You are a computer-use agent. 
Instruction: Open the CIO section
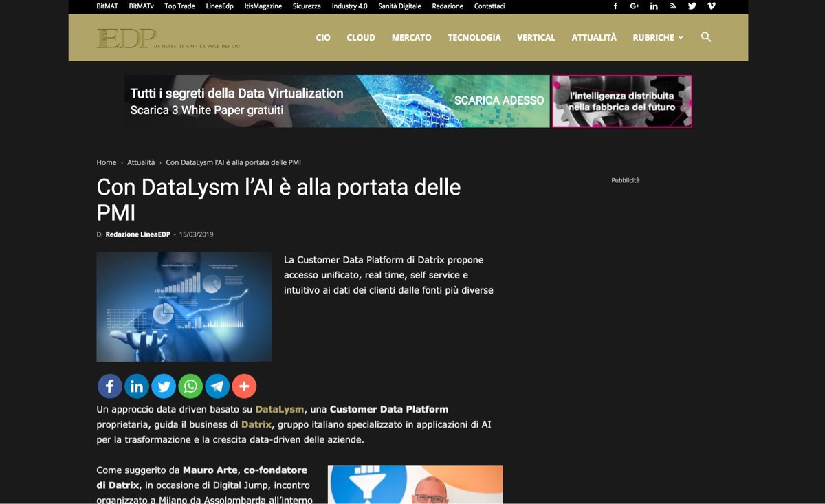[x=323, y=38]
